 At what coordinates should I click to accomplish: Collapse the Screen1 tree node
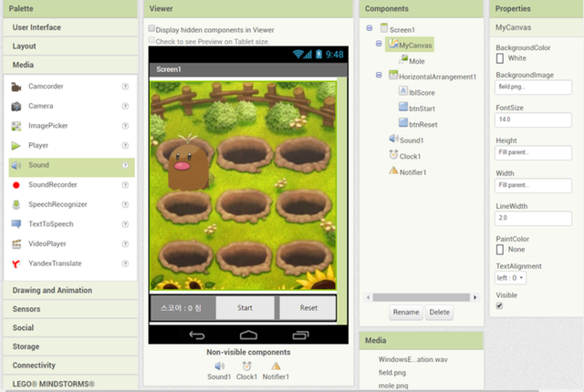click(369, 28)
